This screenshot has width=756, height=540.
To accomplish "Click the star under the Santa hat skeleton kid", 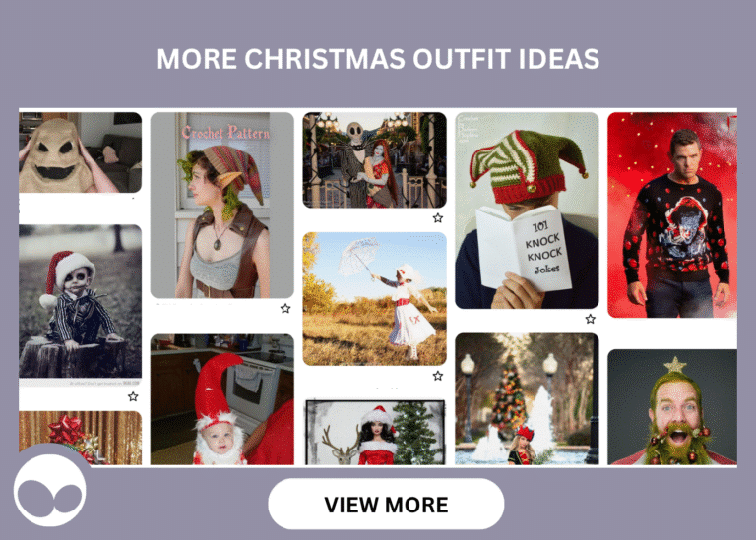I will point(133,397).
